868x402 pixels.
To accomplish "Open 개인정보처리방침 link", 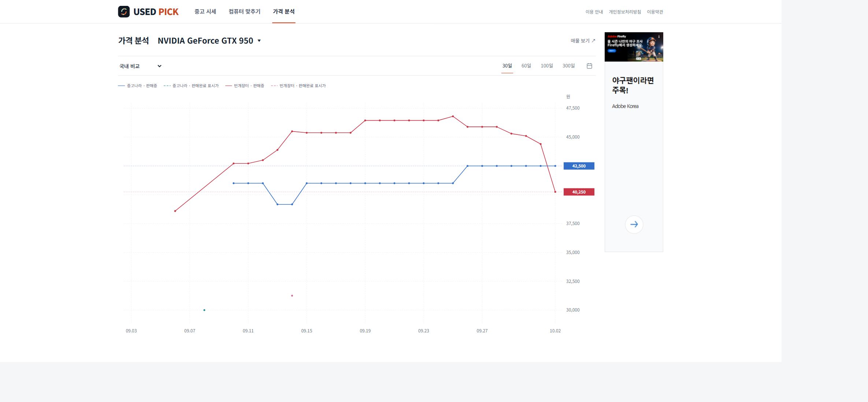I will (x=625, y=12).
